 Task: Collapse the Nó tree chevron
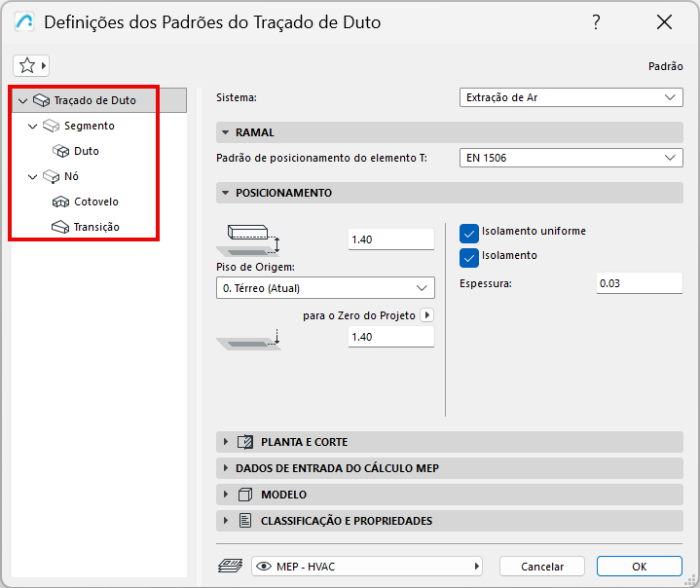tap(32, 177)
